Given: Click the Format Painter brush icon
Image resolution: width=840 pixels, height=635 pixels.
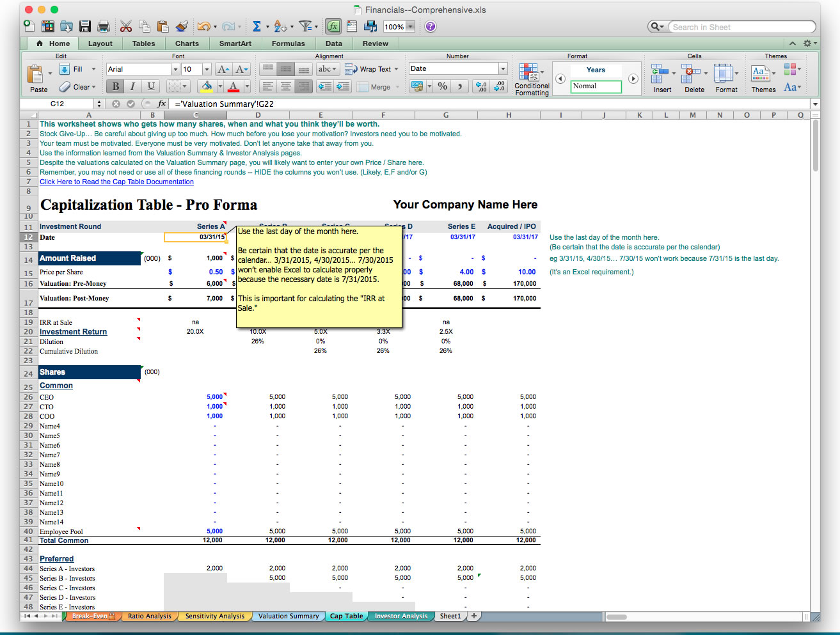Looking at the screenshot, I should [182, 26].
